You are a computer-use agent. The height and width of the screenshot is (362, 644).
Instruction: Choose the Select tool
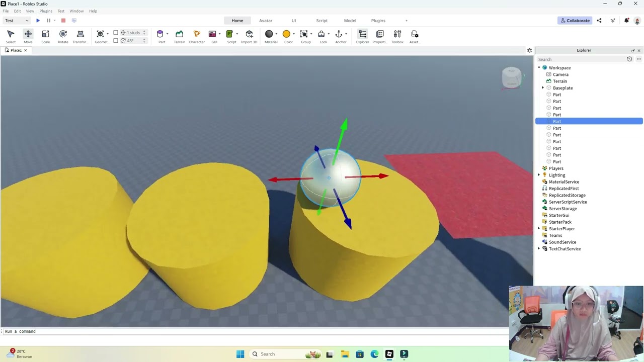[x=11, y=36]
